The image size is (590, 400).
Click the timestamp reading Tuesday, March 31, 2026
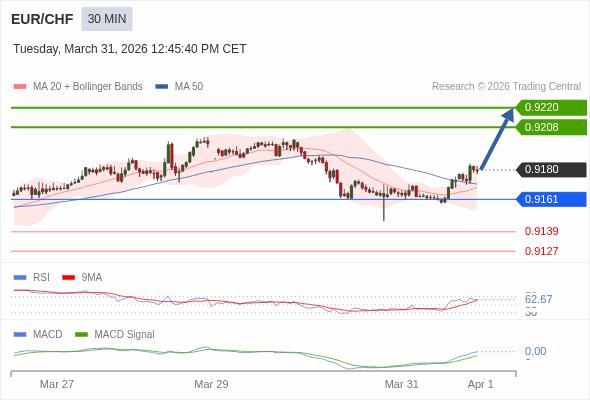click(x=130, y=49)
